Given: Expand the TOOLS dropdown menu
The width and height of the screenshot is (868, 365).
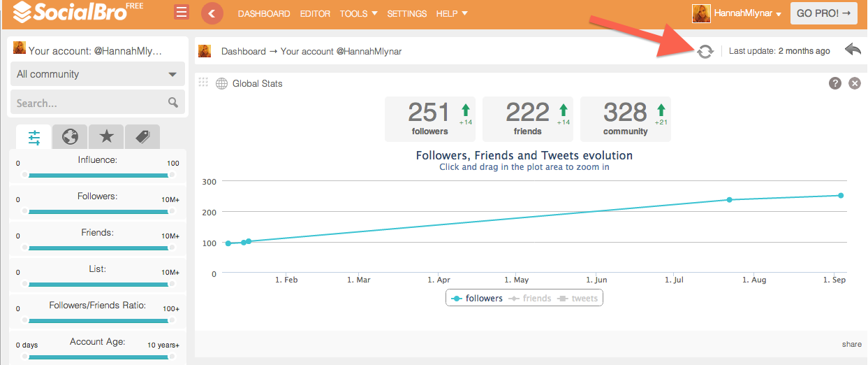Looking at the screenshot, I should click(358, 14).
